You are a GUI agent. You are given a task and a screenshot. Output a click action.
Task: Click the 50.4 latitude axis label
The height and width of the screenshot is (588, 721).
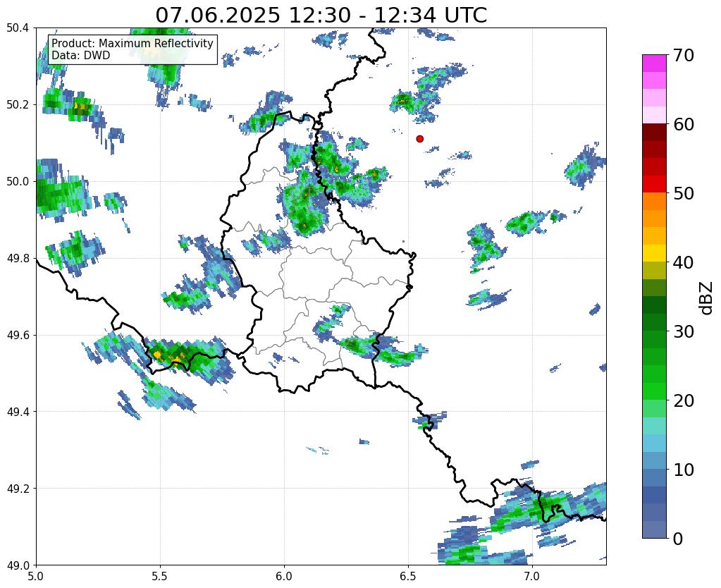point(18,27)
